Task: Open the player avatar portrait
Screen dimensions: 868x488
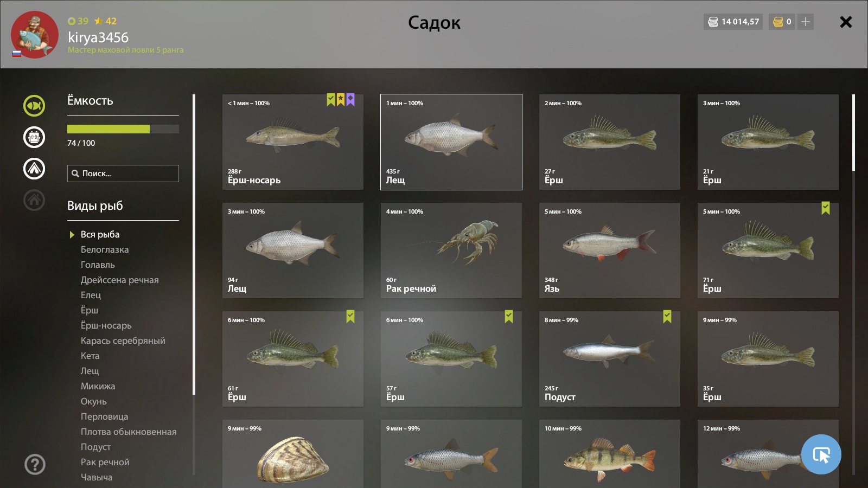Action: (34, 35)
